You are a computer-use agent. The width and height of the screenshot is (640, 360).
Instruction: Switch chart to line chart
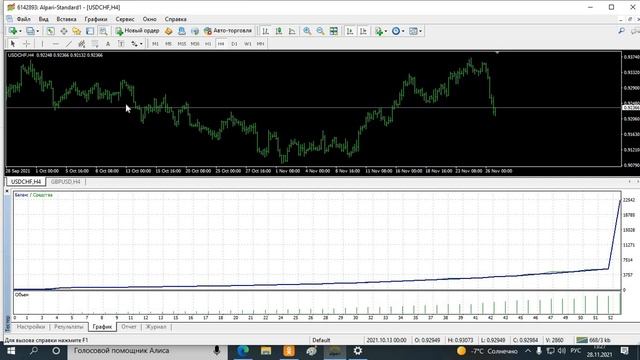pos(292,31)
